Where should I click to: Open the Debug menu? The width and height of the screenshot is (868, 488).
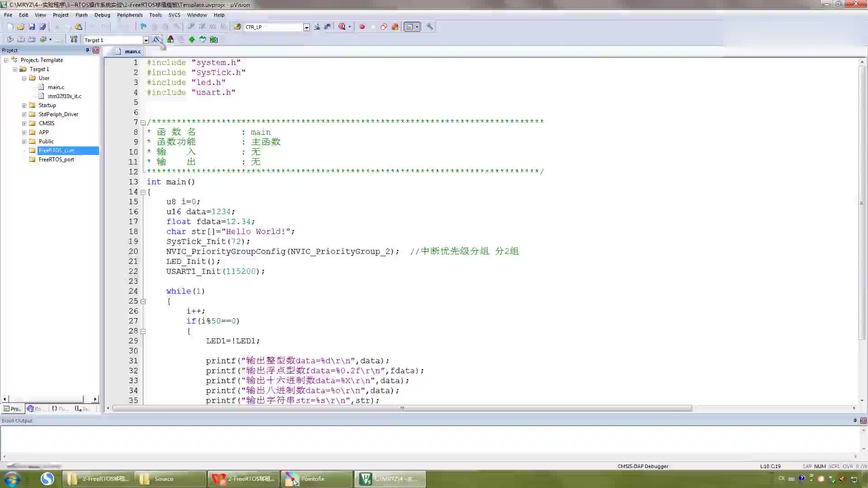102,15
